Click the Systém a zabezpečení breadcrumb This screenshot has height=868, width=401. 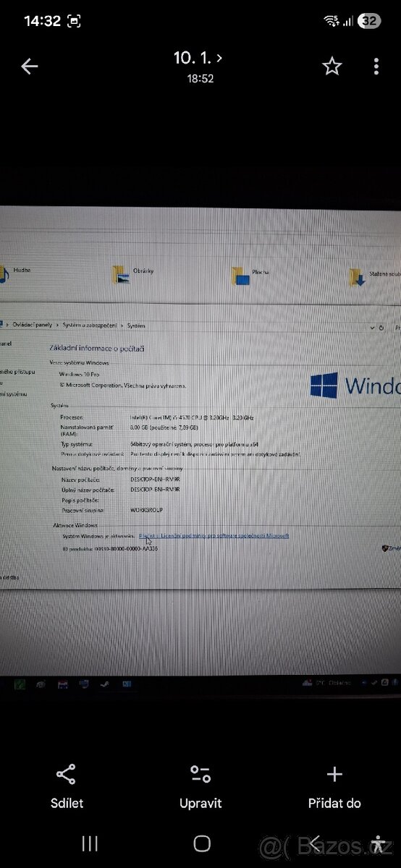tap(90, 325)
